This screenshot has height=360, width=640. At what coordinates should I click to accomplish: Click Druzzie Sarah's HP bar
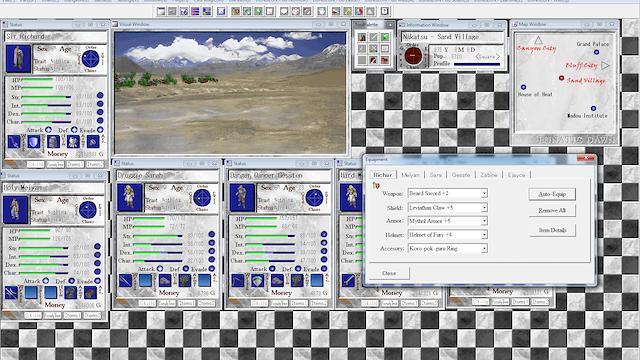(149, 219)
